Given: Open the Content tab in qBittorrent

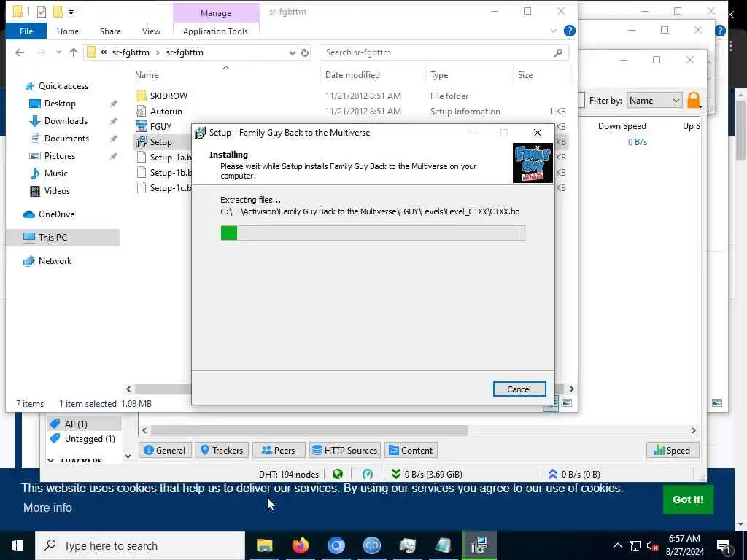Looking at the screenshot, I should (x=411, y=450).
